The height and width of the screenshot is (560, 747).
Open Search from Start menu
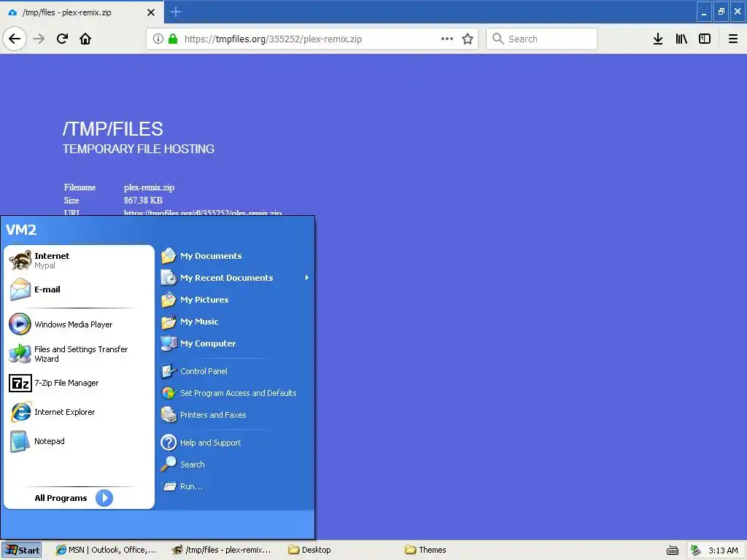point(236,464)
